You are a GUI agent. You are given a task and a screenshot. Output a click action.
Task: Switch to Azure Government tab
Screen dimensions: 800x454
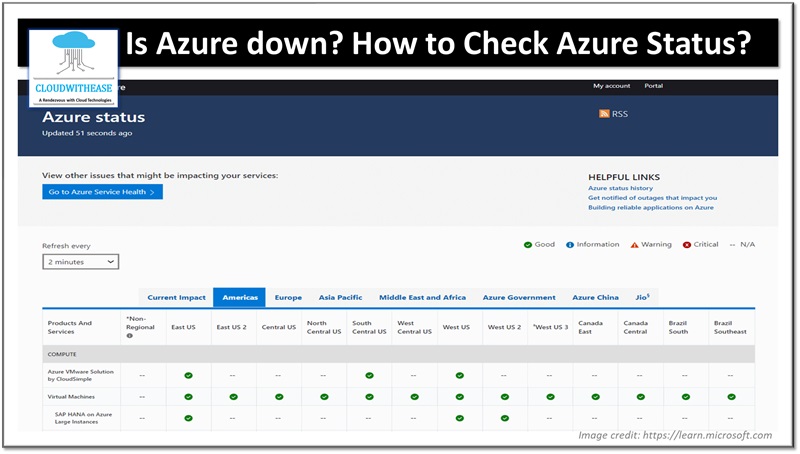click(519, 297)
